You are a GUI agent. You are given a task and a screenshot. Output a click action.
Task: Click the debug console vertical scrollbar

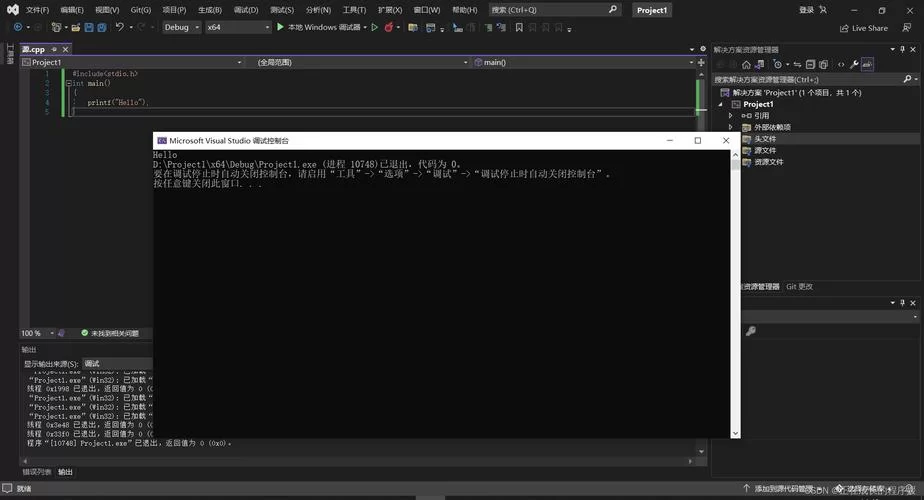735,294
